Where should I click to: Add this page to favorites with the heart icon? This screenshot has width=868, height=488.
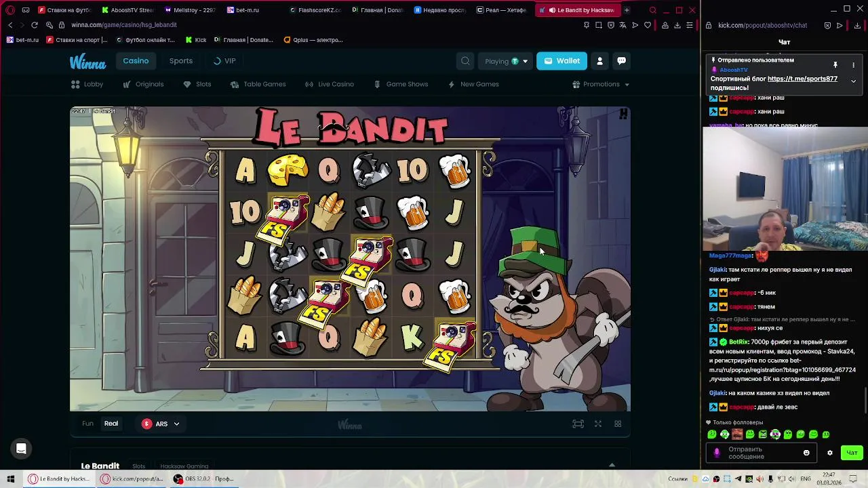point(648,25)
